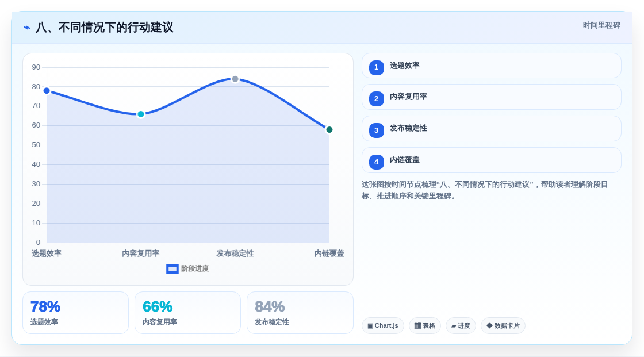
Task: Click the icon inside the Chart.js chip
Action: (x=370, y=326)
